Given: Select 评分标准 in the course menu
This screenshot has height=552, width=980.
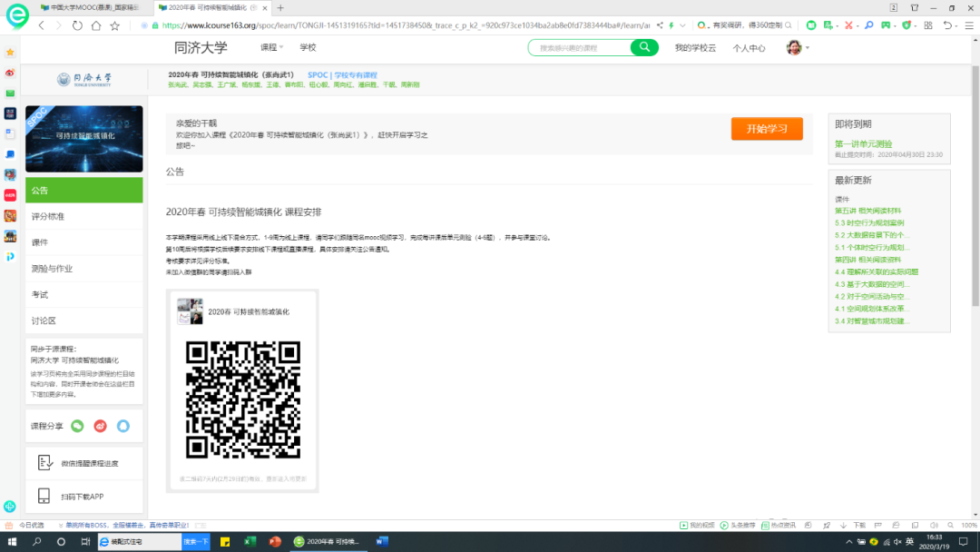Looking at the screenshot, I should pos(83,216).
